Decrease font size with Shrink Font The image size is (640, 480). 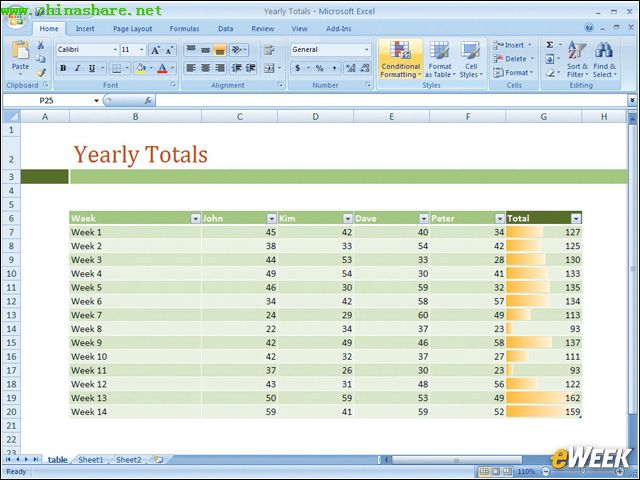[169, 50]
